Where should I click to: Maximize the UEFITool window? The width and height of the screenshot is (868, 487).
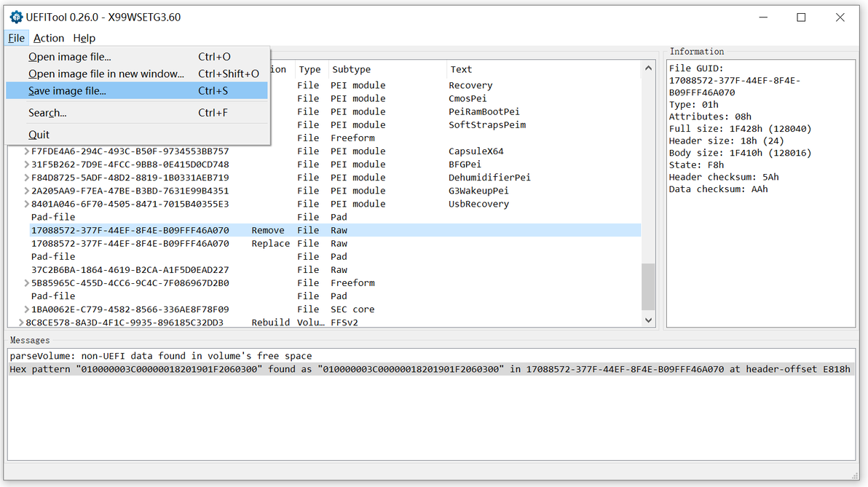tap(801, 17)
